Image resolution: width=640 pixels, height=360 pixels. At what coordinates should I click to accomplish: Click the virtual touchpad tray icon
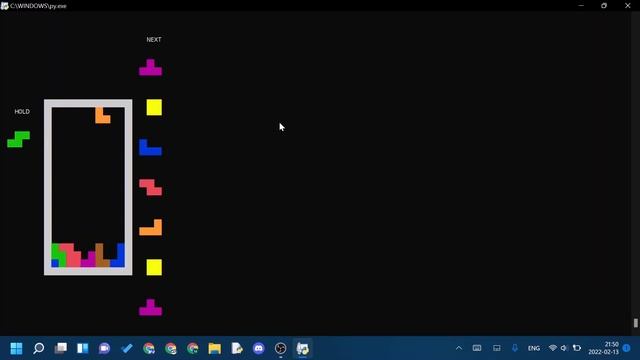point(497,348)
